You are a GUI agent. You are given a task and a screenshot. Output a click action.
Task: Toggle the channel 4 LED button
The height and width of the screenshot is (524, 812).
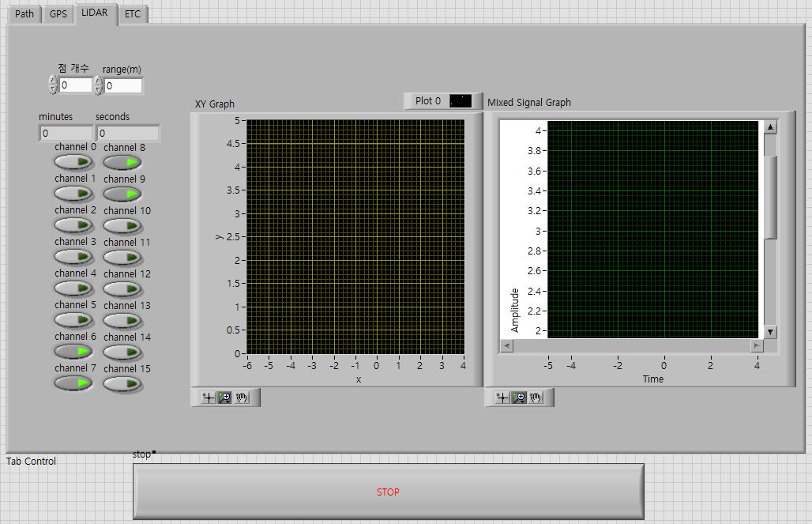pos(73,288)
